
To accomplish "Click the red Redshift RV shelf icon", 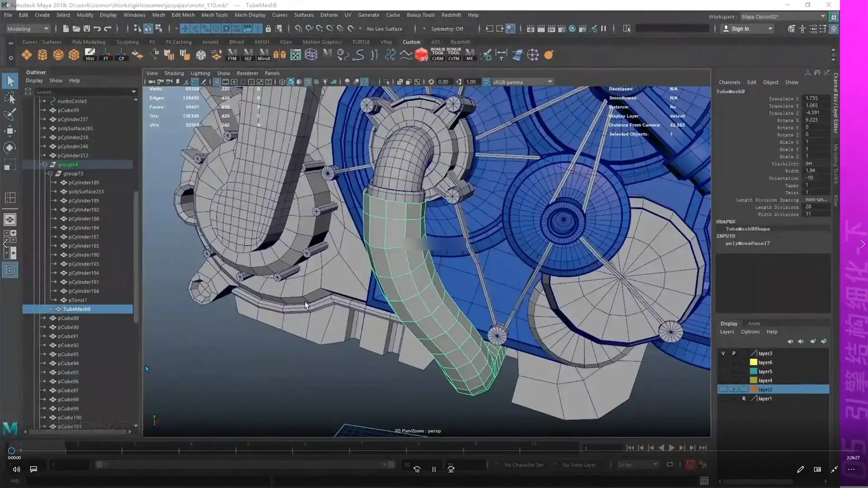I will coord(421,55).
